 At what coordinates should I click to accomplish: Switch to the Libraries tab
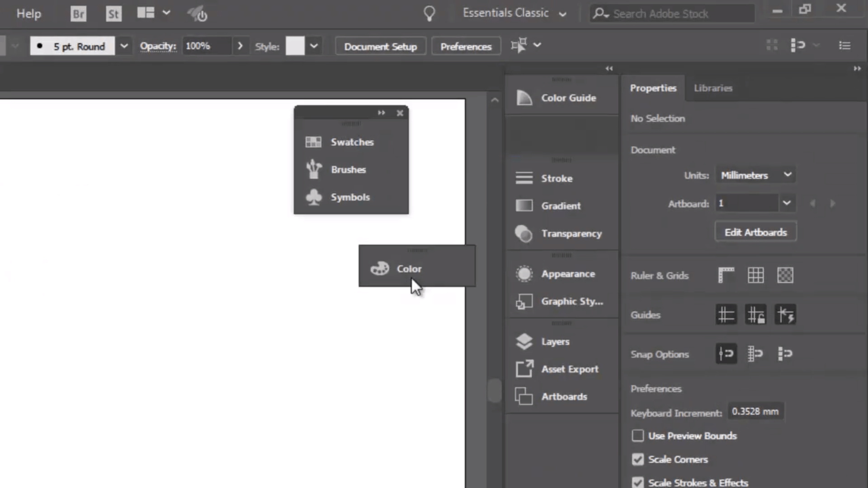(x=713, y=88)
